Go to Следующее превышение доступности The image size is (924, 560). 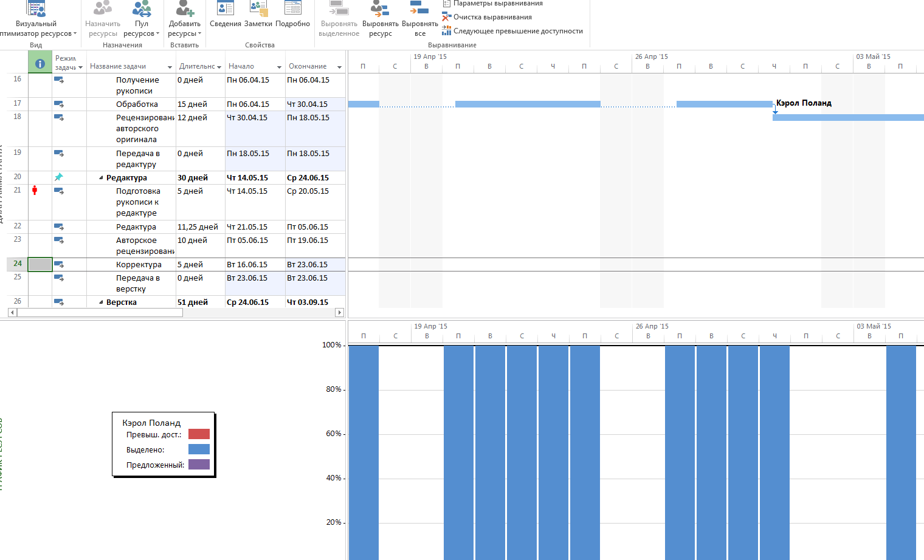point(512,31)
